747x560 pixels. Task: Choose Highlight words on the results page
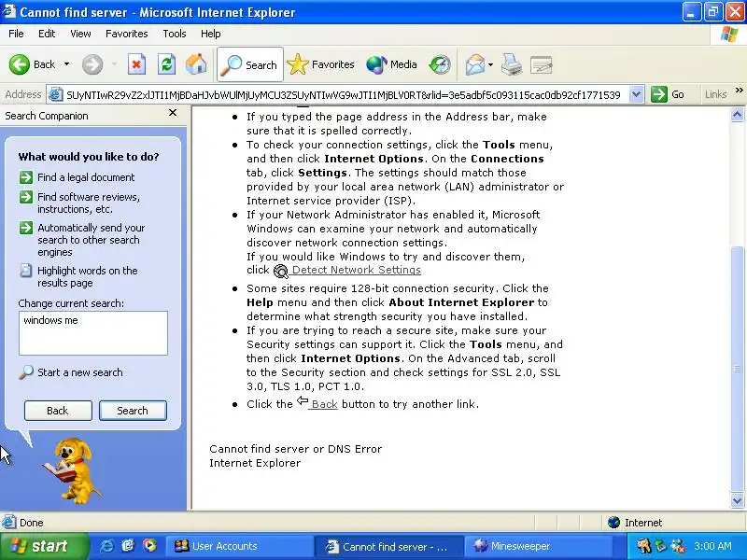(78, 276)
